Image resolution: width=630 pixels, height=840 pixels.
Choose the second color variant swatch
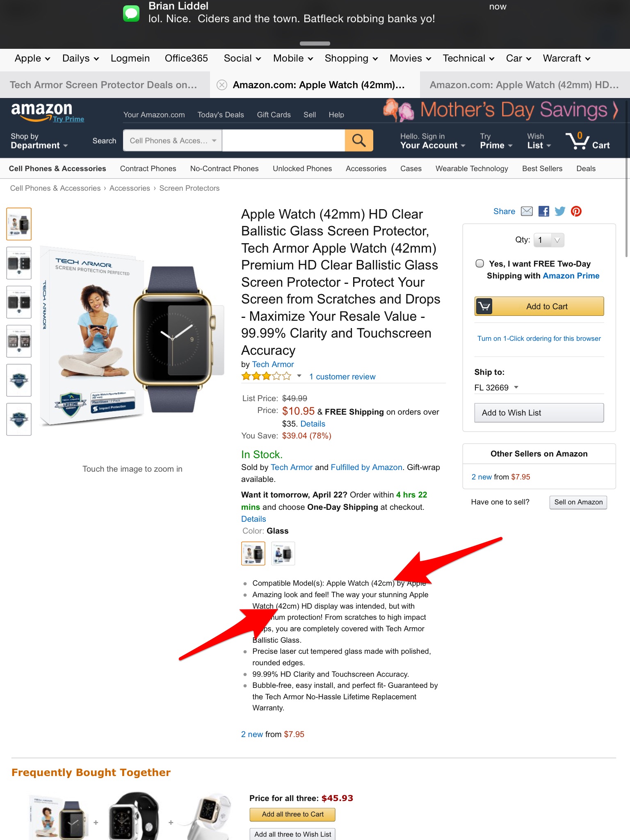[283, 554]
